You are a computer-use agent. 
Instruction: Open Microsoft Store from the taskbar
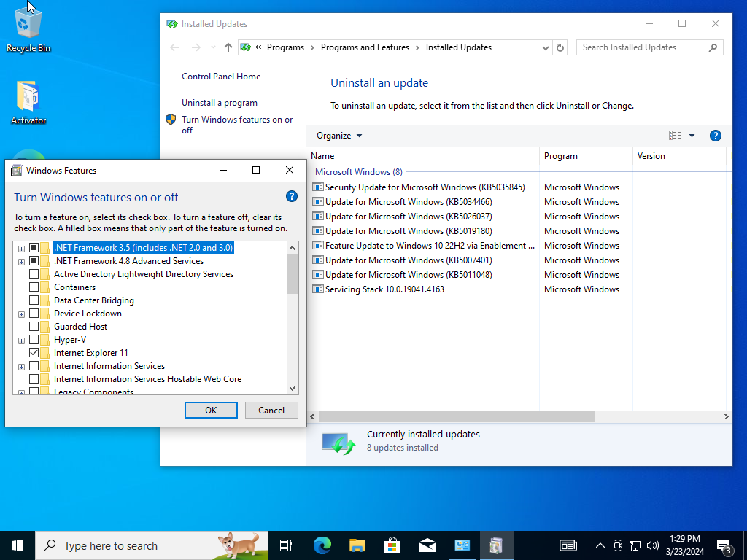(x=392, y=545)
